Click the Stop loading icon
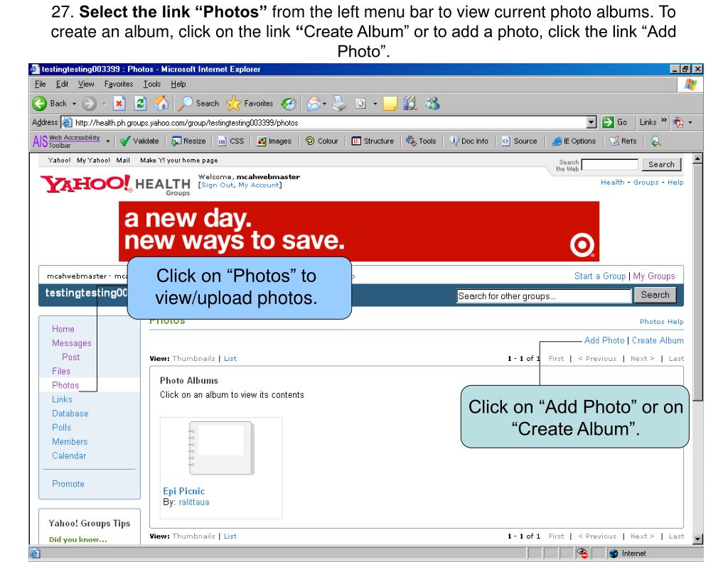Viewport: 728px width, 562px height. coord(119,104)
